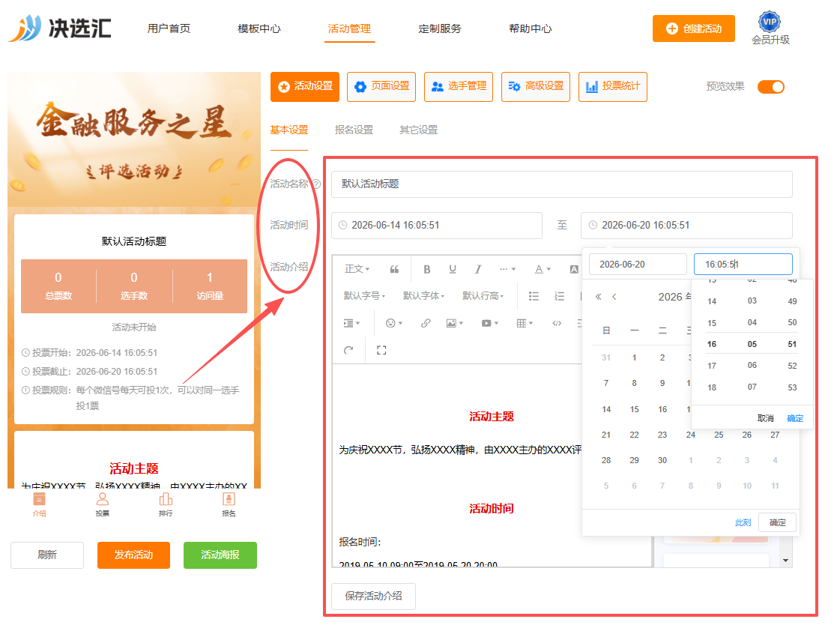Viewport: 840px width, 640px height.
Task: Open 帮助中心 in the top navigation
Action: 531,28
